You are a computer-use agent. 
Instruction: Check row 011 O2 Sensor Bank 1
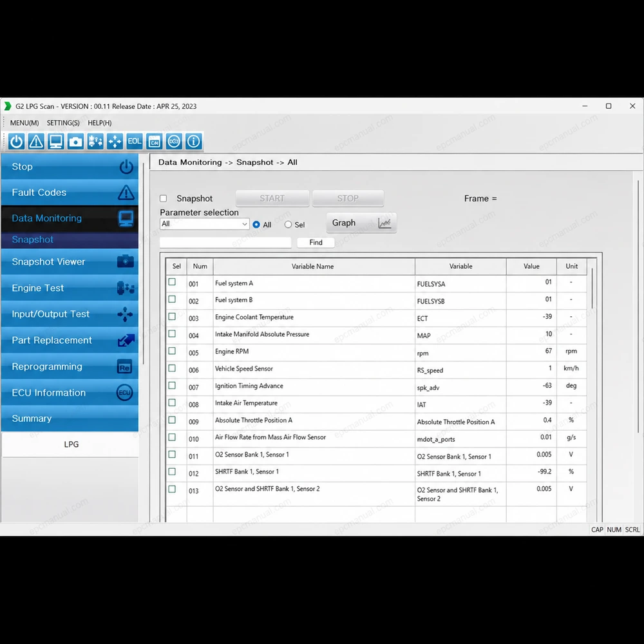pos(172,455)
